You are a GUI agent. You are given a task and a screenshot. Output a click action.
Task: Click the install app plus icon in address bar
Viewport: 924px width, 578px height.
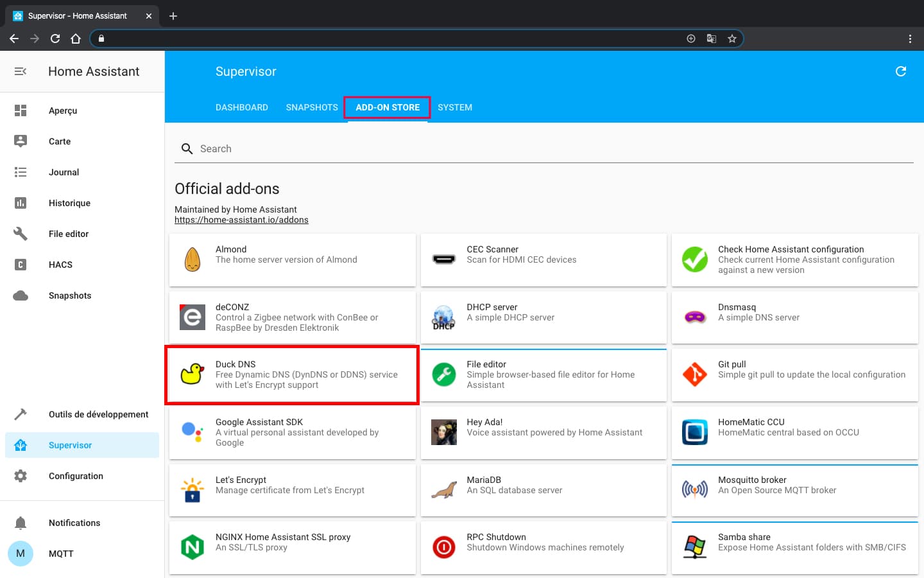click(691, 39)
